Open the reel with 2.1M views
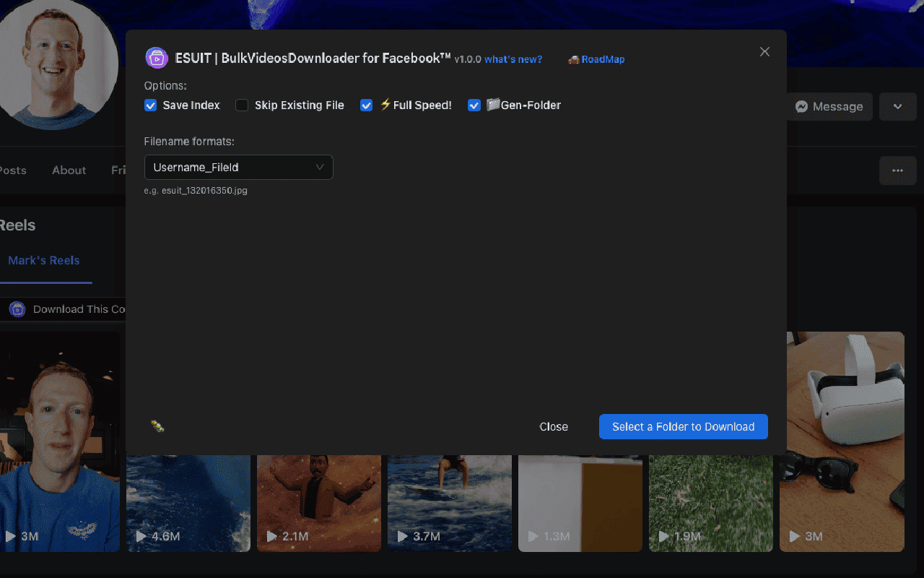This screenshot has width=924, height=578. point(319,504)
